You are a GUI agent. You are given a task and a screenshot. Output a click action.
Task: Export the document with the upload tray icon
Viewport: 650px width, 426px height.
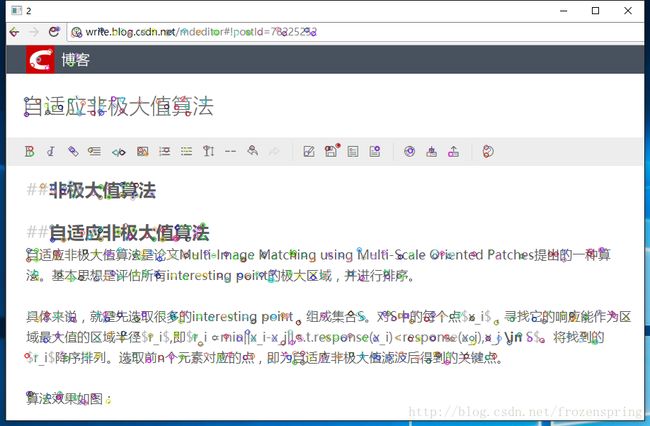coord(454,151)
